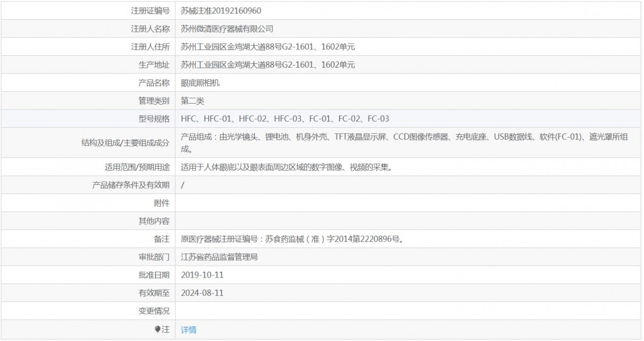Click the 附件 label
Viewport: 644px width, 341px height.
tap(162, 202)
